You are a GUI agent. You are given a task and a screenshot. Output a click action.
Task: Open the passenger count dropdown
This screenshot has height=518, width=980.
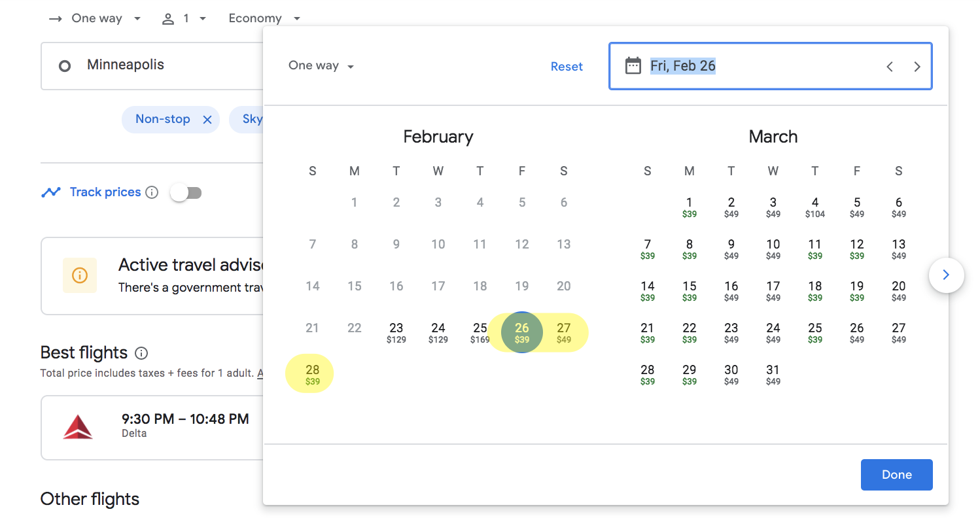tap(184, 18)
